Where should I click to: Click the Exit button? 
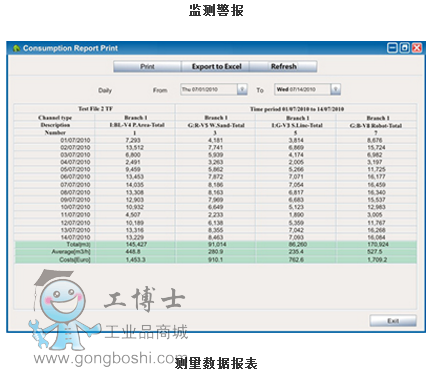[393, 321]
